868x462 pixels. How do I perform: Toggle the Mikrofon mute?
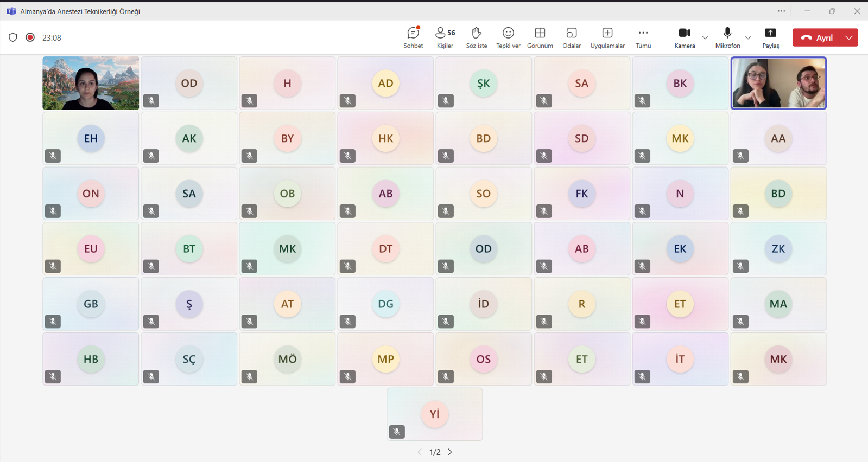(727, 37)
